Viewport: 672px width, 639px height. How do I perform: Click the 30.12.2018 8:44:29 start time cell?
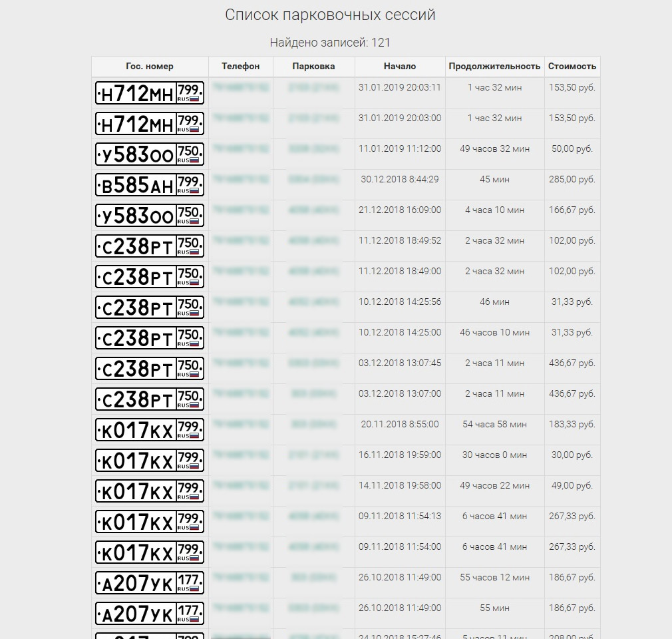[400, 179]
